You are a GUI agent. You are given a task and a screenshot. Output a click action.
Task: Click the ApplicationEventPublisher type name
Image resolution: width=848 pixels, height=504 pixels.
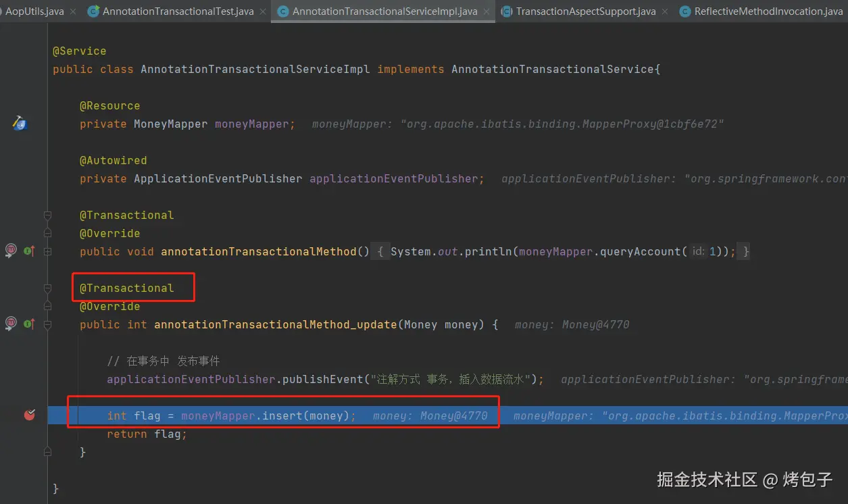[218, 178]
